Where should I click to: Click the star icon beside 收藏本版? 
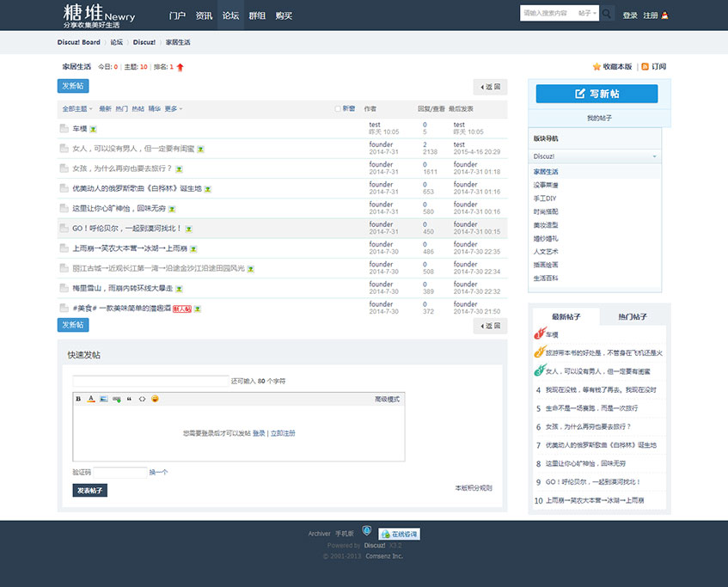[x=596, y=66]
